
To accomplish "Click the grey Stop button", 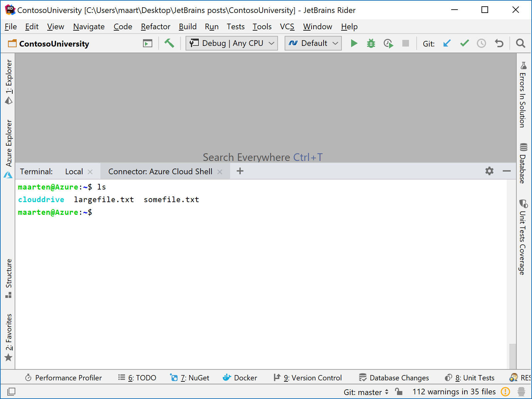I will pyautogui.click(x=406, y=43).
